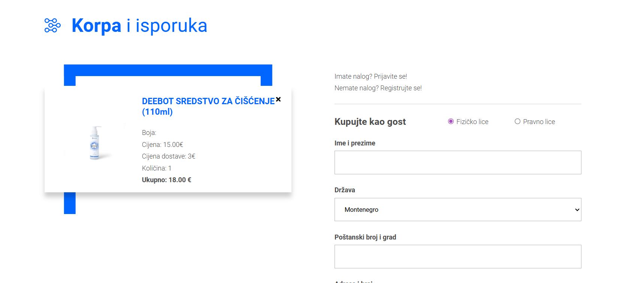Click the 'Cijena: 15.00€' price text
Screen dimensions: 644x283
162,145
